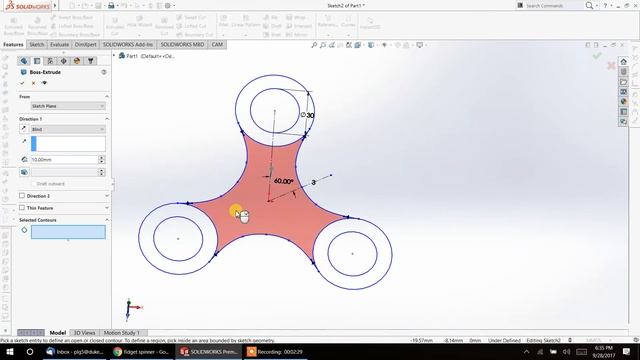
Task: Click Zoom to Area icon
Action: [x=322, y=45]
